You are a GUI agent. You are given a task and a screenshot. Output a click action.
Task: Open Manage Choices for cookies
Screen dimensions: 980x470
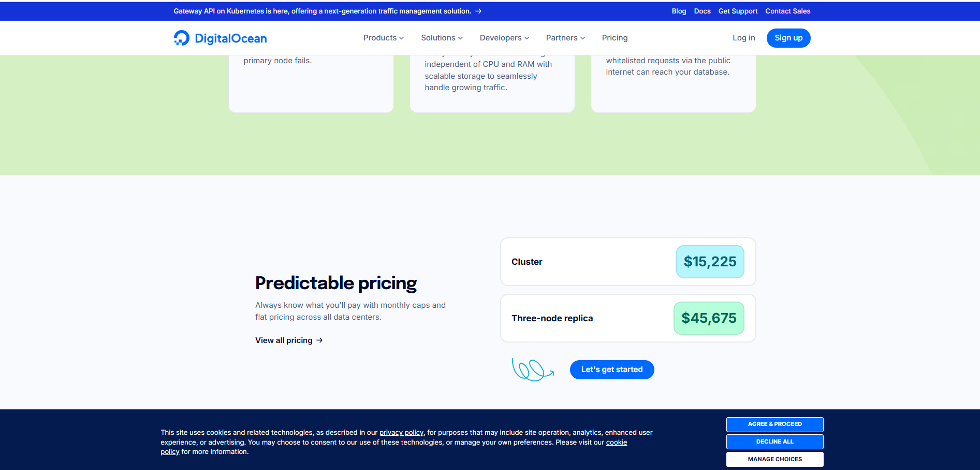[774, 459]
